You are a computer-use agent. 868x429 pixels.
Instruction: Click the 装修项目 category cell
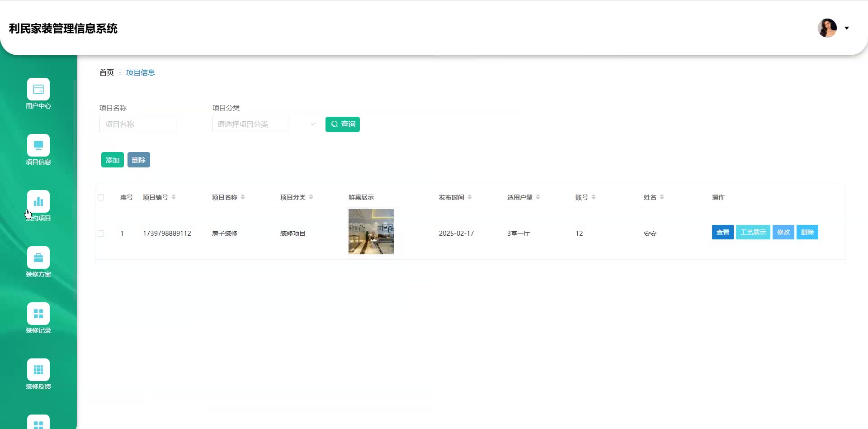coord(293,234)
